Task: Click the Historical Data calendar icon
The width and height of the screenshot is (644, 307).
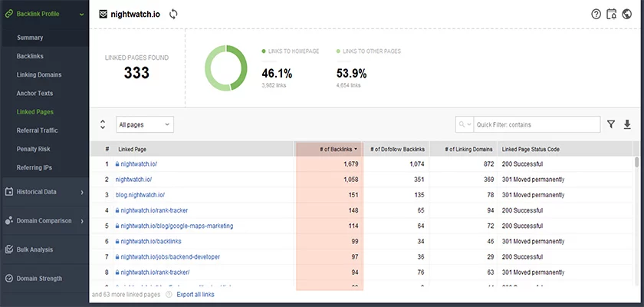Action: (x=8, y=192)
